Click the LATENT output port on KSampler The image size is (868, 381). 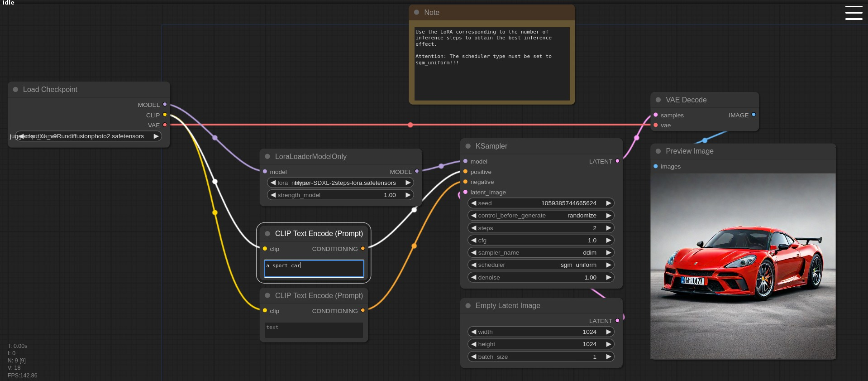click(617, 161)
